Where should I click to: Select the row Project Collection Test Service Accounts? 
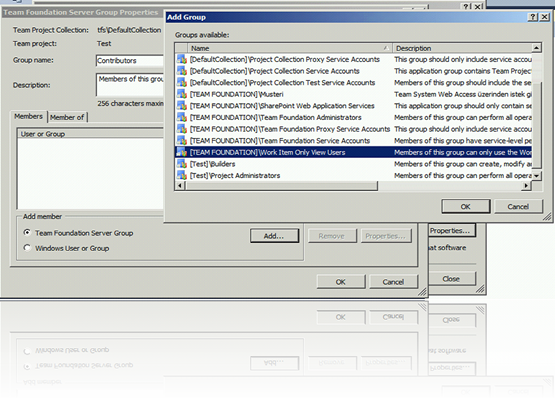coord(353,83)
